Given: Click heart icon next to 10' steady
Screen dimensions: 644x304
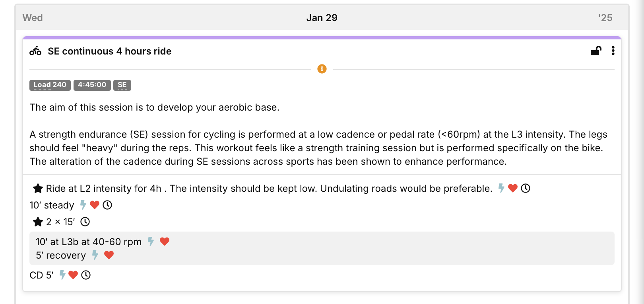Looking at the screenshot, I should [95, 205].
